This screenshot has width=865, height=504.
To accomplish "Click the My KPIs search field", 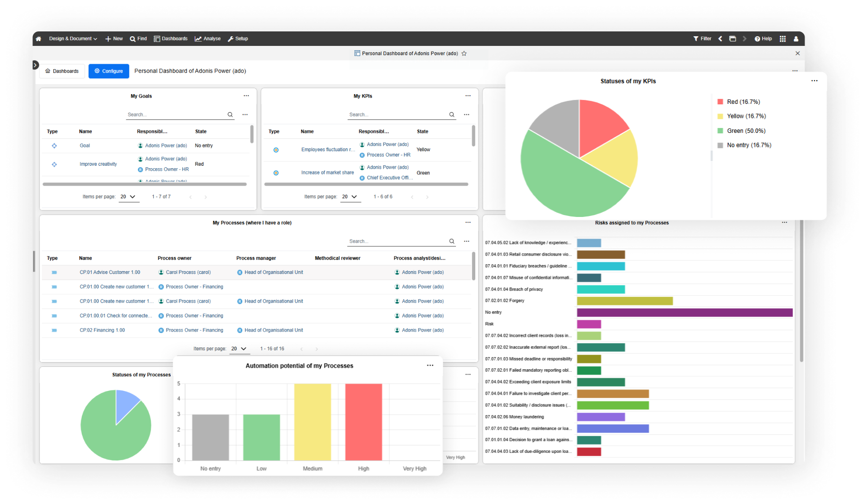I will pos(397,115).
